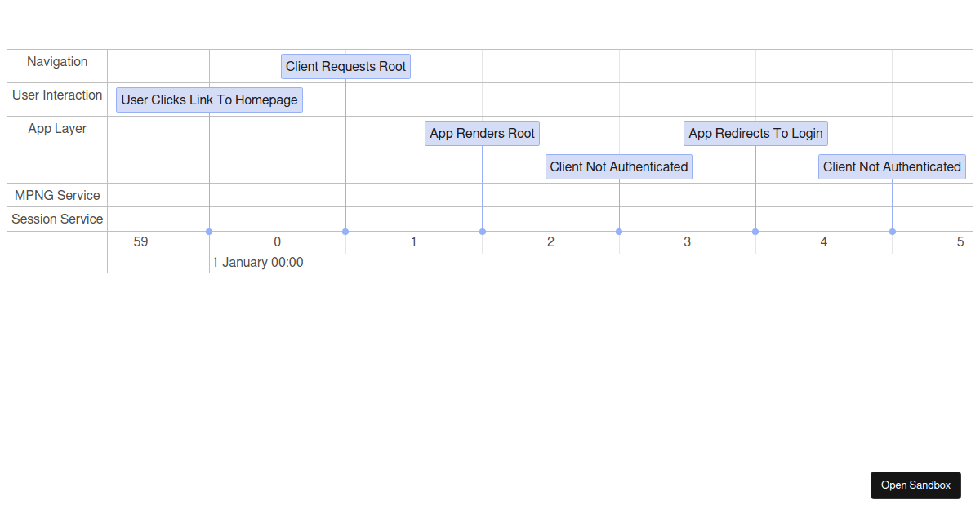Screen dimensions: 980x514
Task: Open the App Redirects To Login event
Action: [x=755, y=133]
